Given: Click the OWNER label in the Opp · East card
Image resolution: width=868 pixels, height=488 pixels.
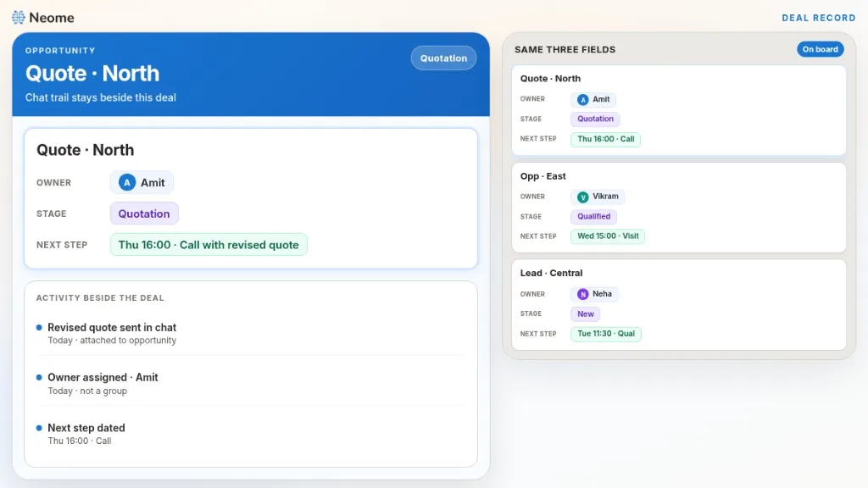Looking at the screenshot, I should pos(532,197).
